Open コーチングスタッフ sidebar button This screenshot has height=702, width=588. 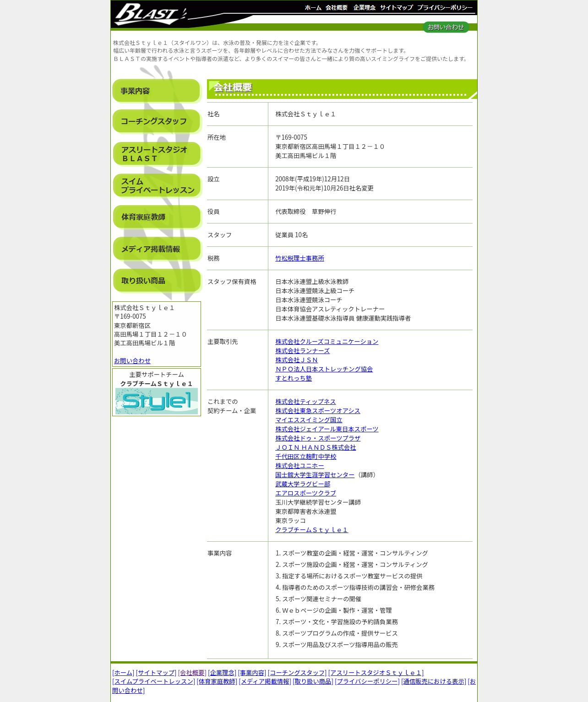tap(156, 121)
